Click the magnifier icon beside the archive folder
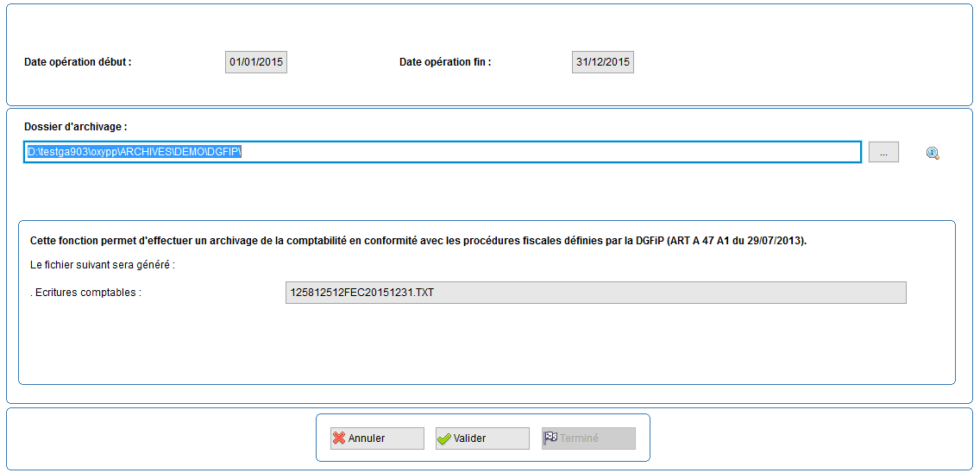This screenshot has height=473, width=980. point(932,153)
